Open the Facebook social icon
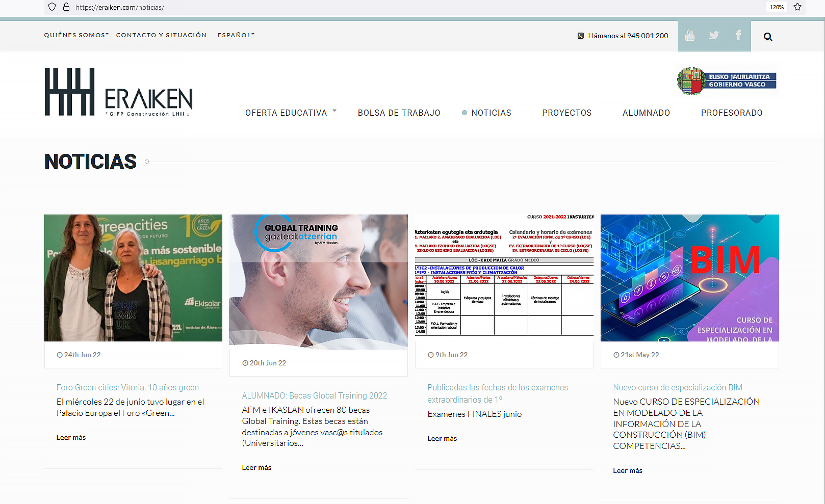Viewport: 825px width, 504px height. [738, 35]
